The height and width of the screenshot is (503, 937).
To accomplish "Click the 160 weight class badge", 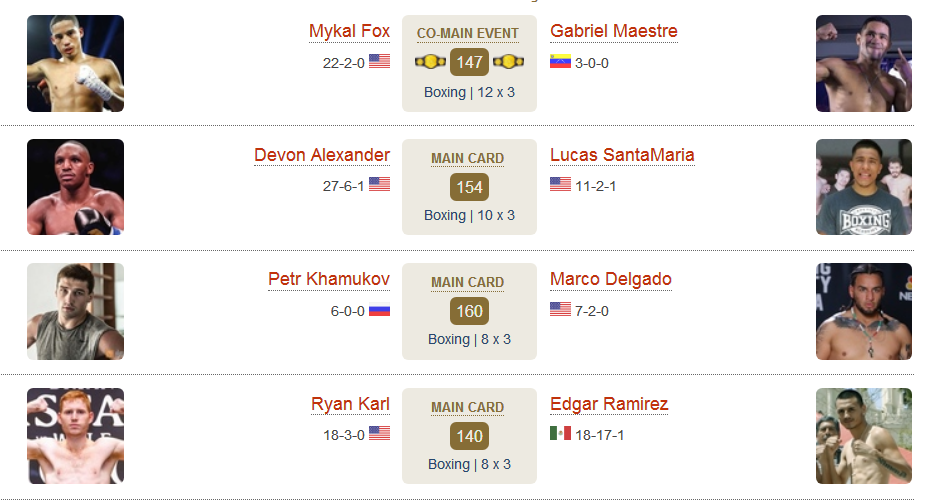I will point(469,311).
